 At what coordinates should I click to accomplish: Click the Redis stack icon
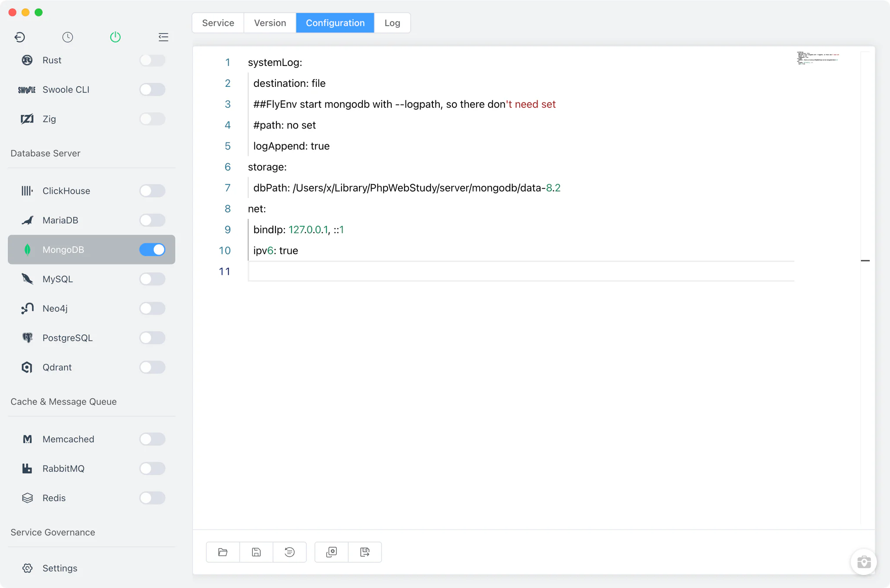pos(27,498)
